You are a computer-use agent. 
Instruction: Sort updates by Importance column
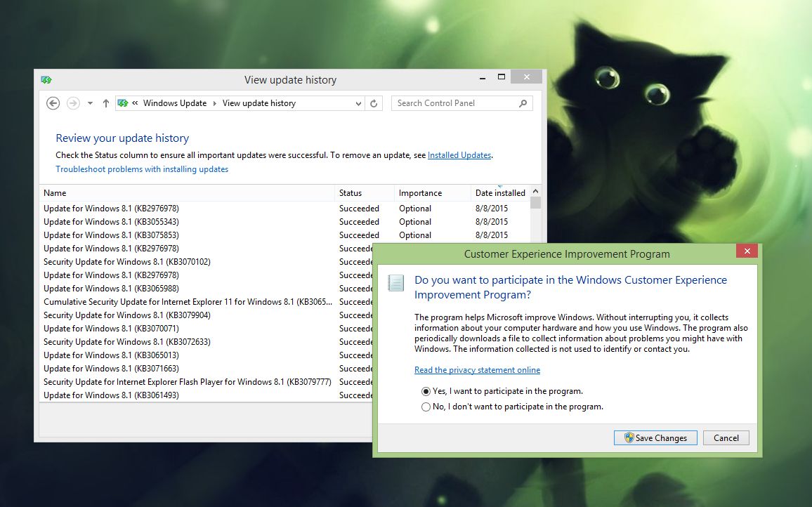point(433,192)
